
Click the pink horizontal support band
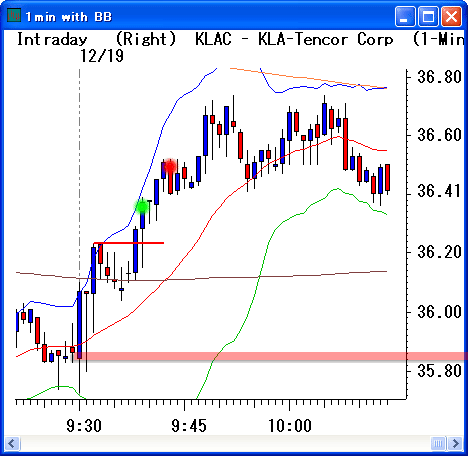point(271,356)
